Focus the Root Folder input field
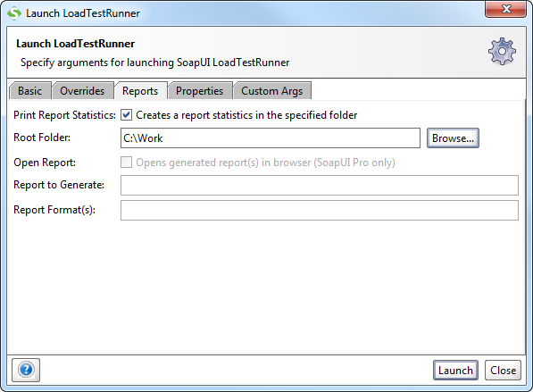The image size is (533, 392). [271, 138]
